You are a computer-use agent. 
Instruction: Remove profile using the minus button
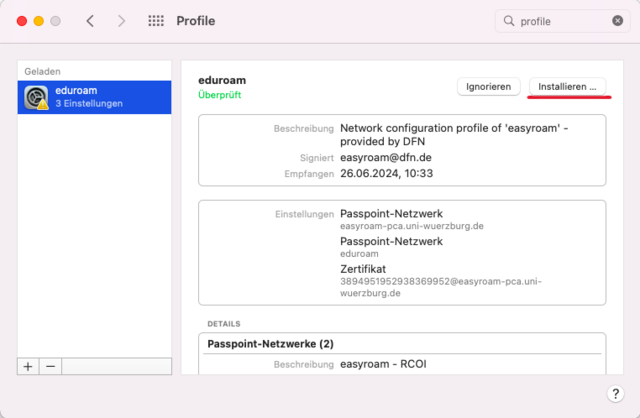click(x=50, y=366)
